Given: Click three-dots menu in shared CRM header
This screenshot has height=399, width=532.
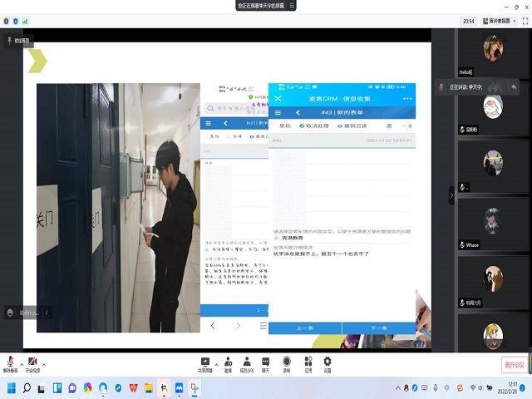Looking at the screenshot, I should 407,98.
